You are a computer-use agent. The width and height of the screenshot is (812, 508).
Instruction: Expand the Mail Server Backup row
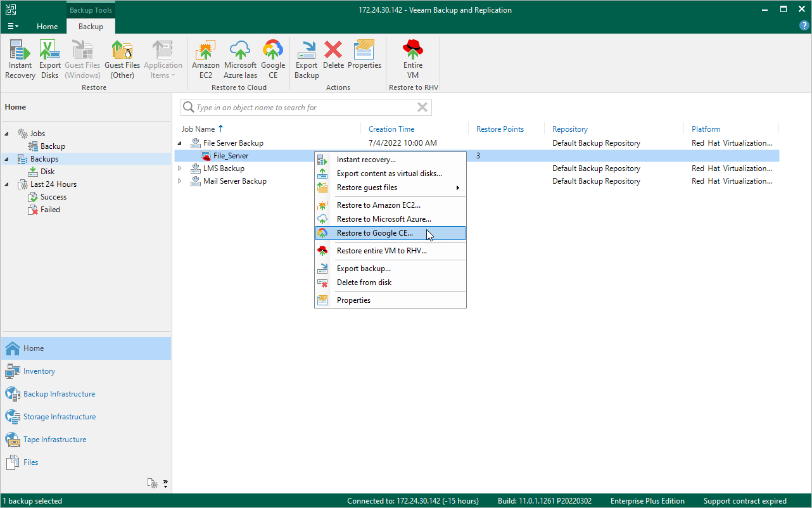179,181
